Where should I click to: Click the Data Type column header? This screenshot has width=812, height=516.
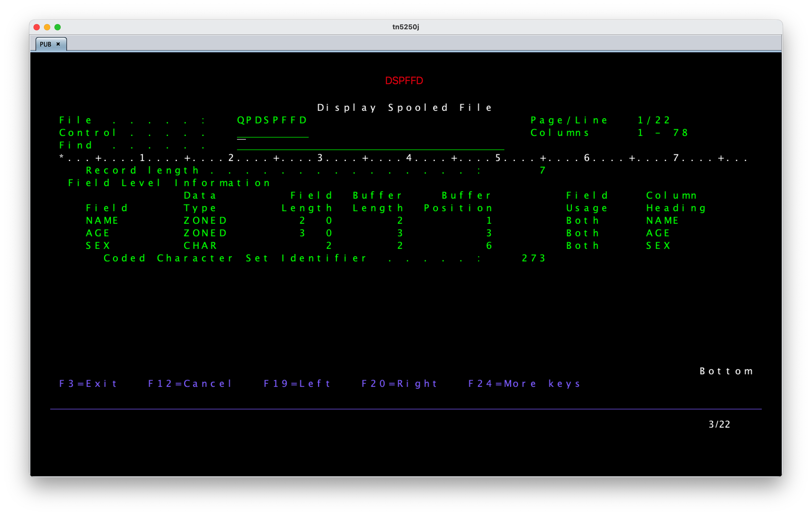(200, 202)
